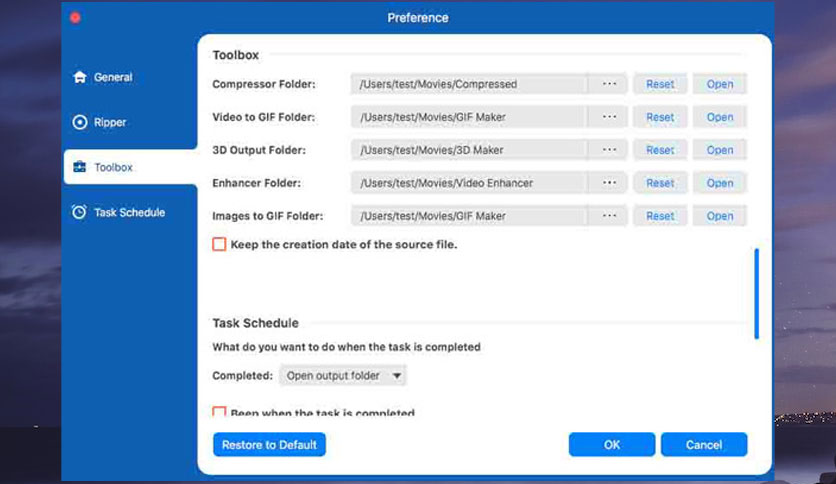Image resolution: width=836 pixels, height=484 pixels.
Task: Click the blue vertical scrollbar thumb
Action: point(757,294)
